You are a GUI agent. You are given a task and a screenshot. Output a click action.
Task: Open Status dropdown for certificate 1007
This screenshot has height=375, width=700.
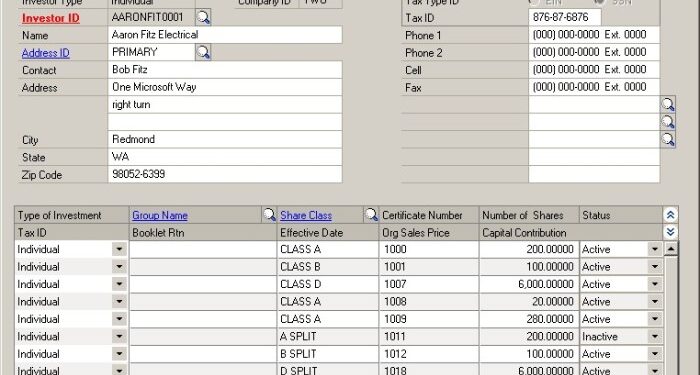click(655, 284)
